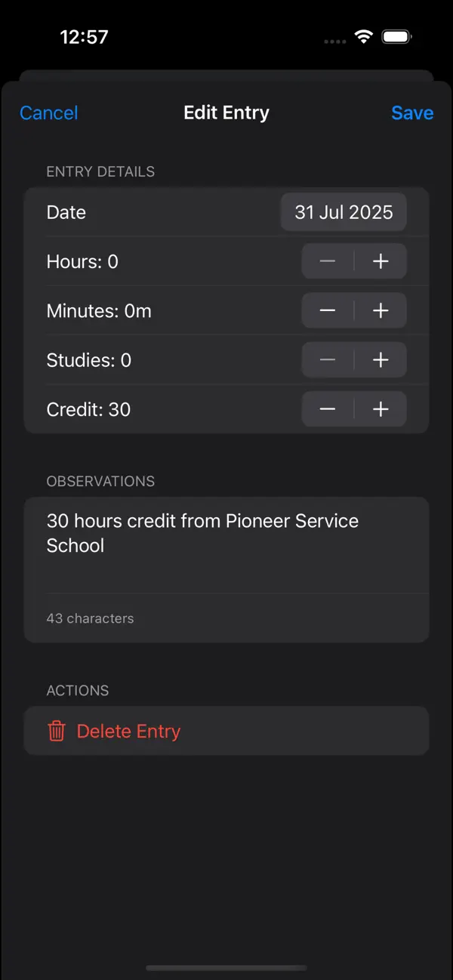Decrement Minutes with its minus stepper
This screenshot has width=453, height=980.
[327, 310]
